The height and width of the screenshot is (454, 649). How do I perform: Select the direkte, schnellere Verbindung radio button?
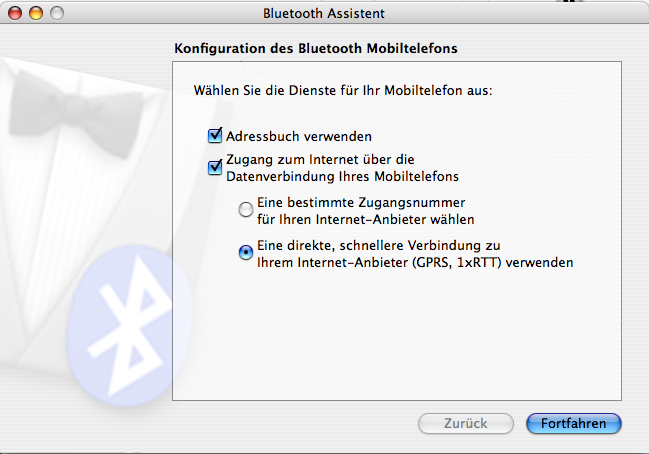pyautogui.click(x=246, y=252)
